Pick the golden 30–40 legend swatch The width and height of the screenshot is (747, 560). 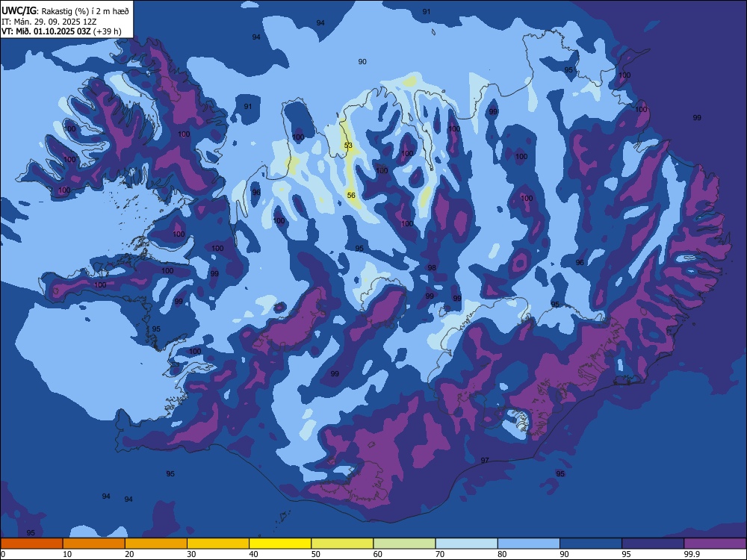(x=218, y=544)
